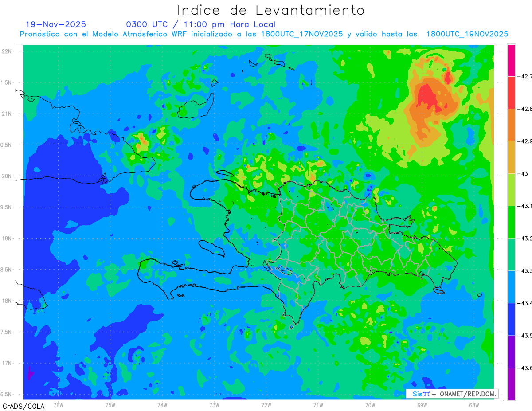The image size is (532, 411).
Task: Click the '69W' longitude label
Action: click(x=422, y=405)
